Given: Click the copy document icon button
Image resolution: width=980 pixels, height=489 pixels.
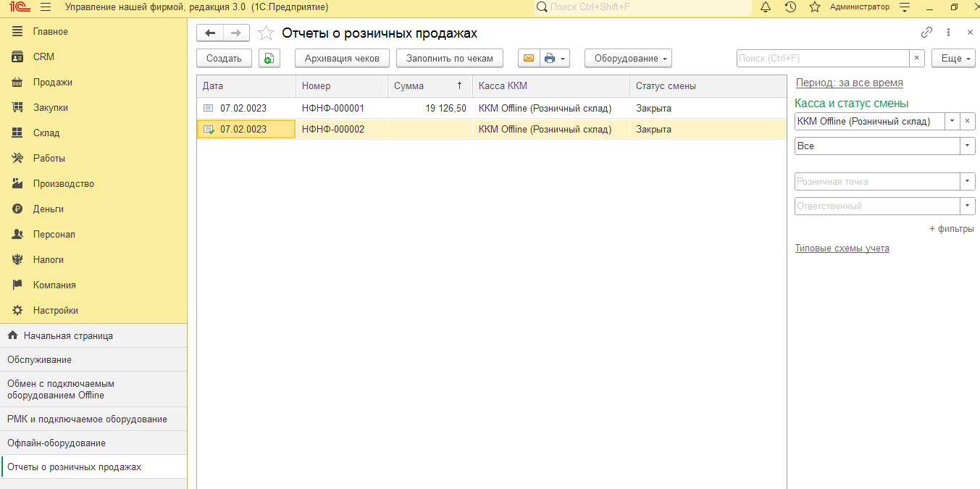Looking at the screenshot, I should click(269, 59).
